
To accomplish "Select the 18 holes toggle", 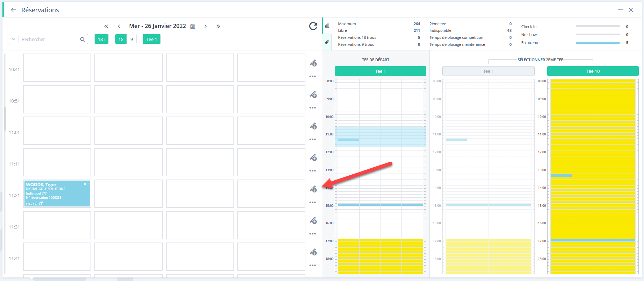I will click(x=121, y=39).
